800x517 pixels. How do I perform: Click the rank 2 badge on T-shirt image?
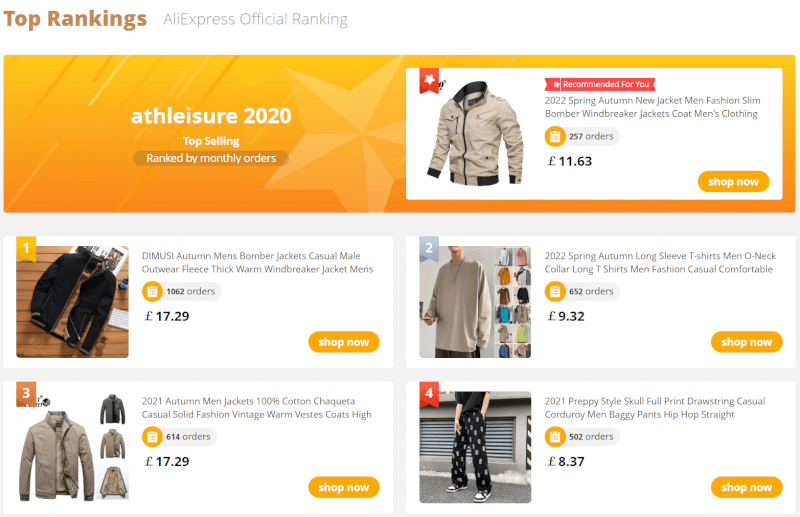[429, 247]
